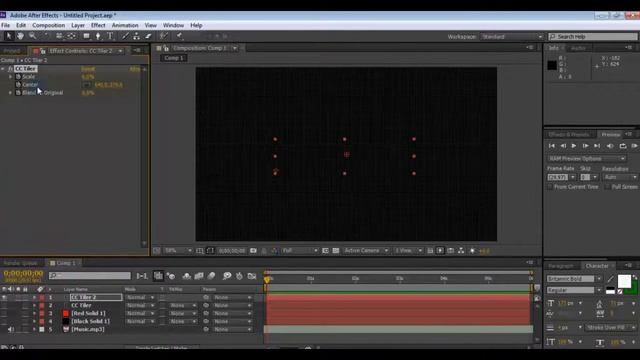Open the Composition menu
The image size is (640, 360).
tap(49, 25)
